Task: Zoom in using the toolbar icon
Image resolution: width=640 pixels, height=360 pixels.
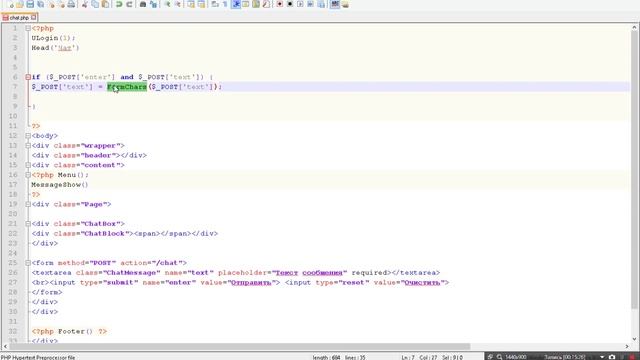Action: 167,4
